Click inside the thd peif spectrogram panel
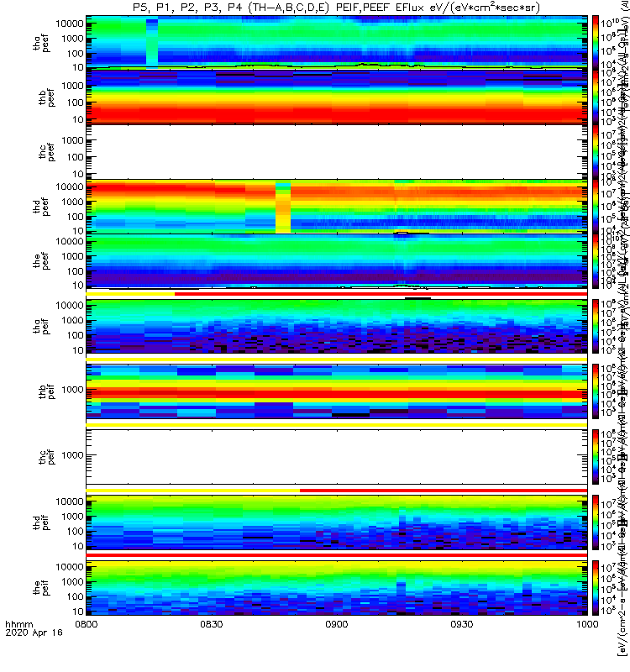This screenshot has width=630, height=672. point(337,522)
